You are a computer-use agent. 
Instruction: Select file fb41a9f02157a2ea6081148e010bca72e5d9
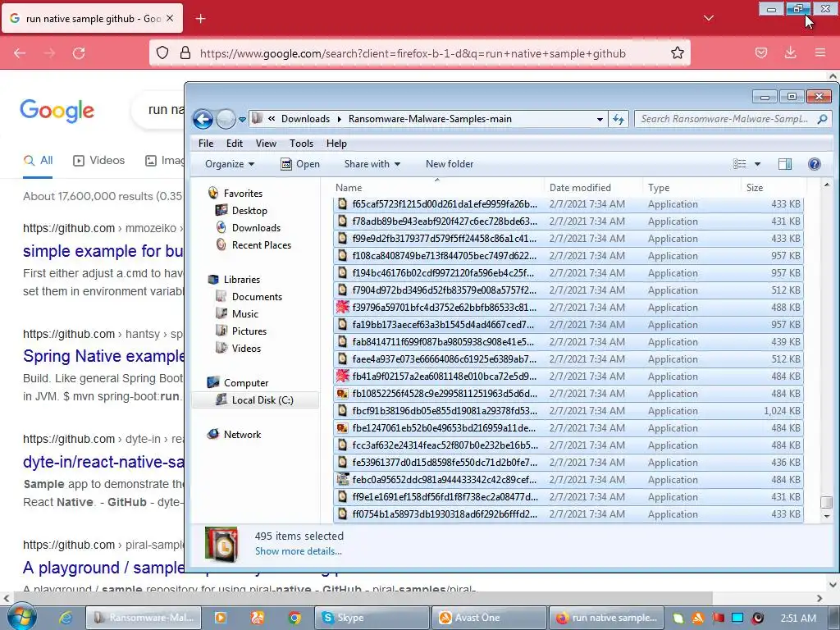click(x=568, y=376)
